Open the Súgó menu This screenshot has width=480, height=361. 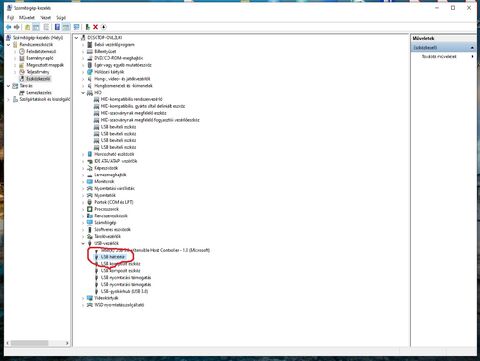coord(61,17)
